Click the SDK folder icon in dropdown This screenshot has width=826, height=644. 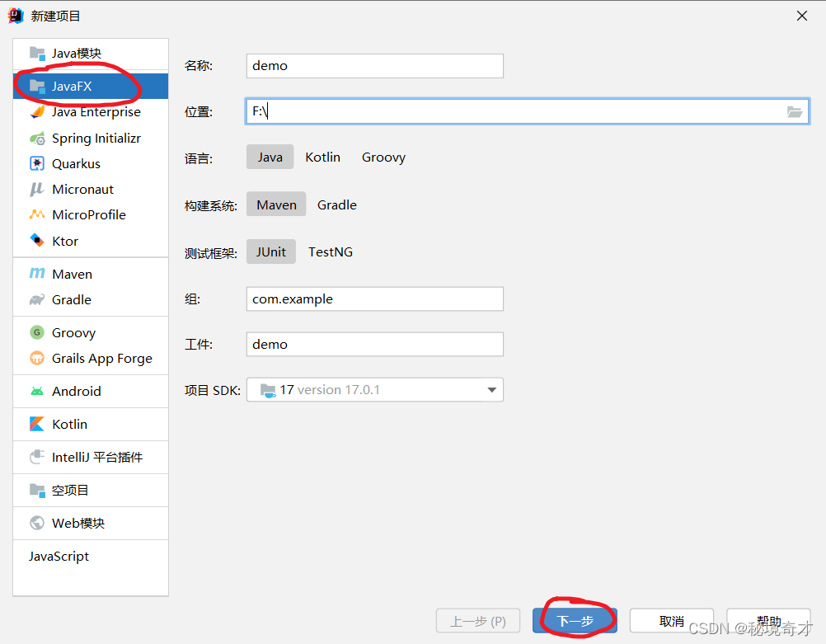pyautogui.click(x=268, y=390)
